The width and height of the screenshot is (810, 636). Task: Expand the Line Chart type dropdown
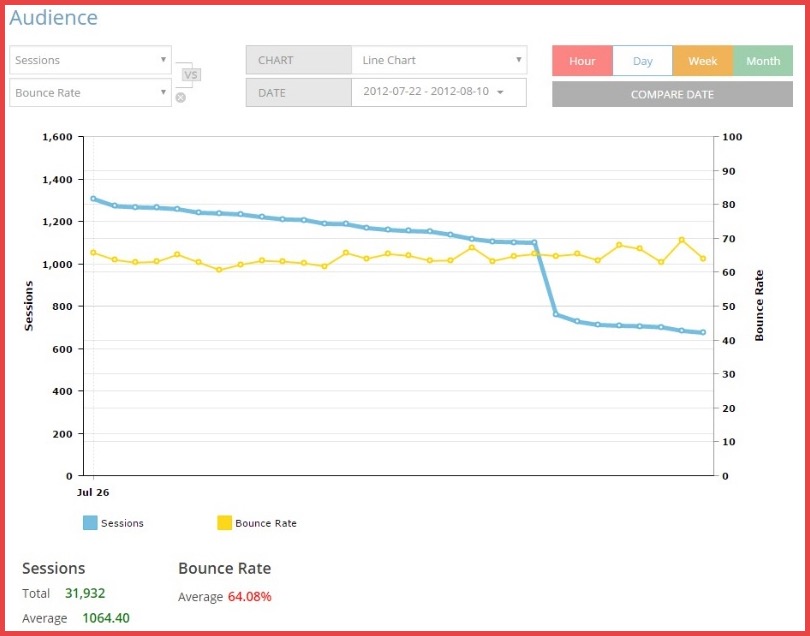click(439, 60)
